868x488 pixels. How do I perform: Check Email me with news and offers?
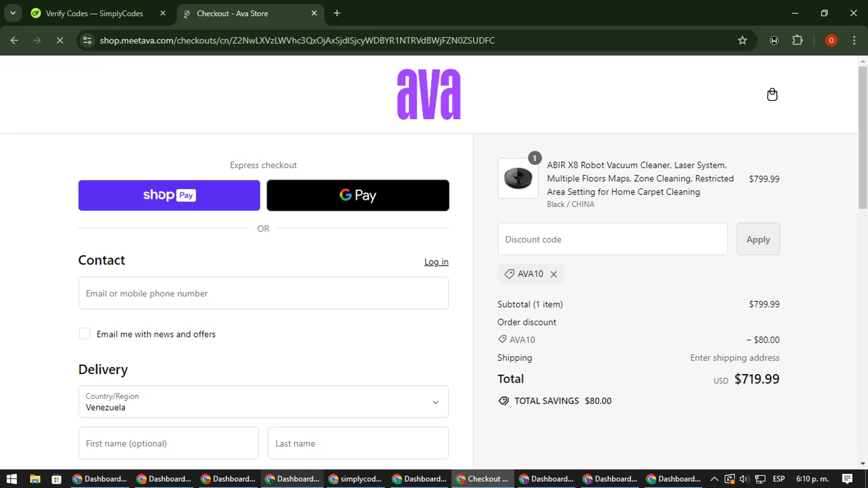(84, 333)
